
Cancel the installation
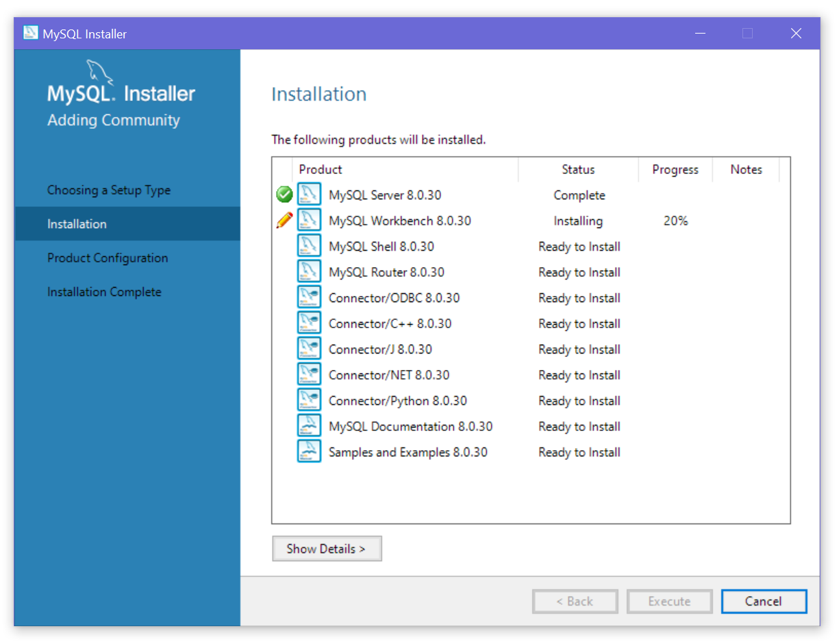pos(764,602)
